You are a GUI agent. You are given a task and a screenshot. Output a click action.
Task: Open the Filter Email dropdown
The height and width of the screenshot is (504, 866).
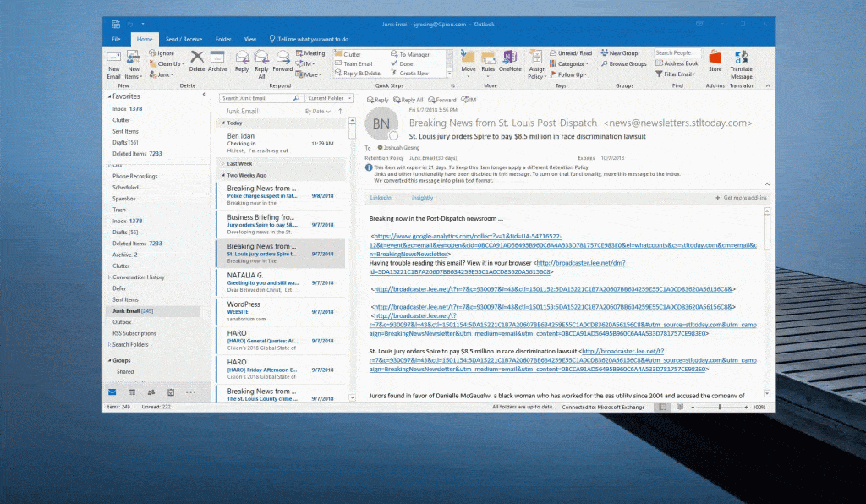coord(676,74)
